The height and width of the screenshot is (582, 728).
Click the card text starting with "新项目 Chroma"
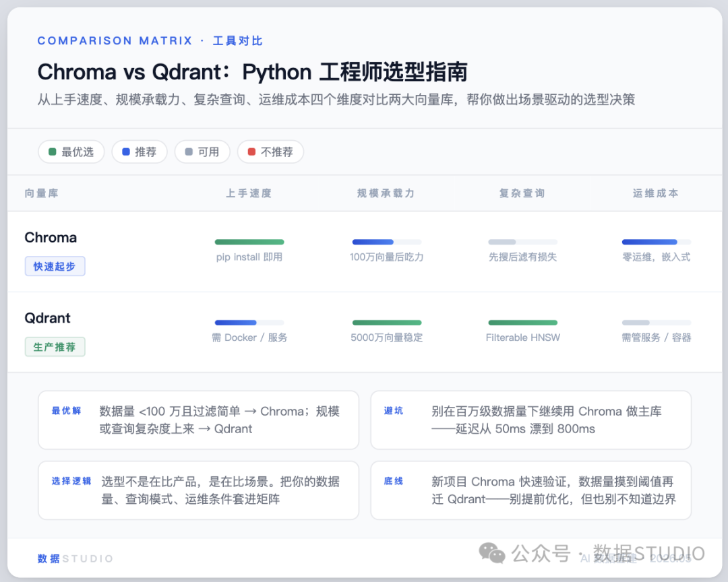coord(553,490)
